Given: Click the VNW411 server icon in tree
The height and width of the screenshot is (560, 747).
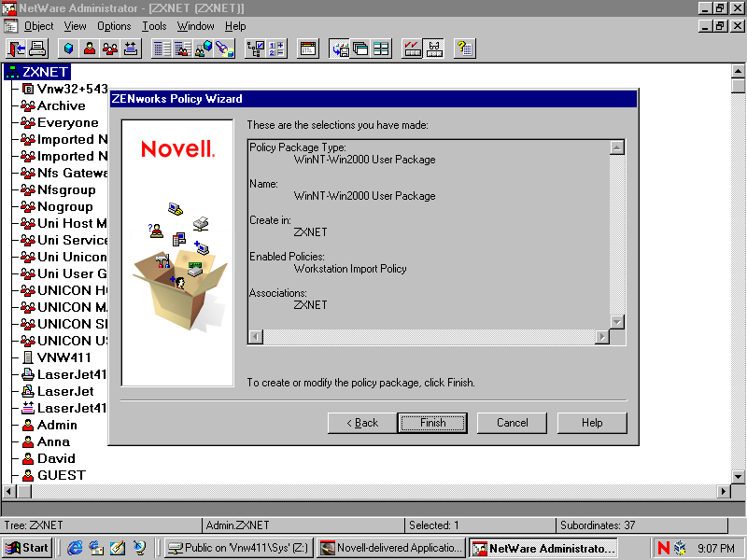Looking at the screenshot, I should point(28,357).
